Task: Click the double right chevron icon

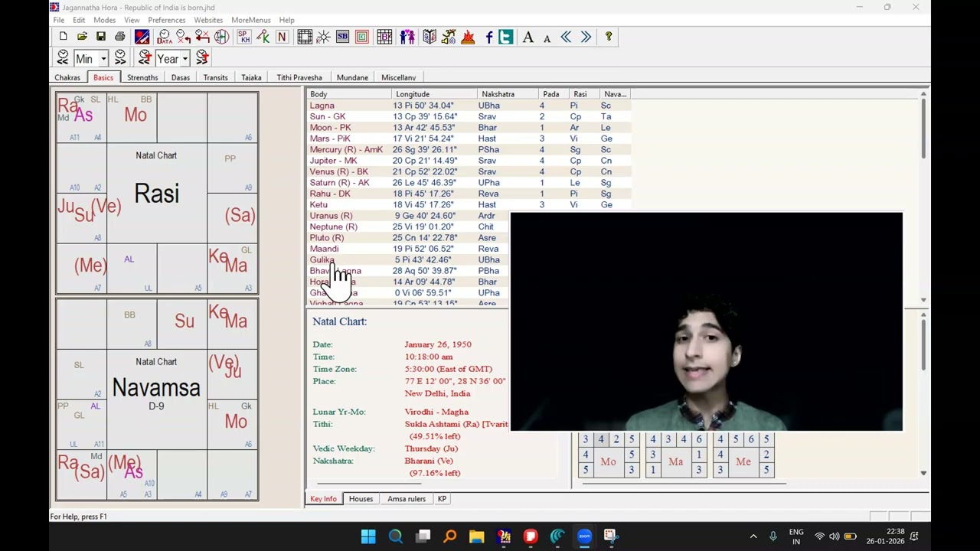Action: point(586,37)
